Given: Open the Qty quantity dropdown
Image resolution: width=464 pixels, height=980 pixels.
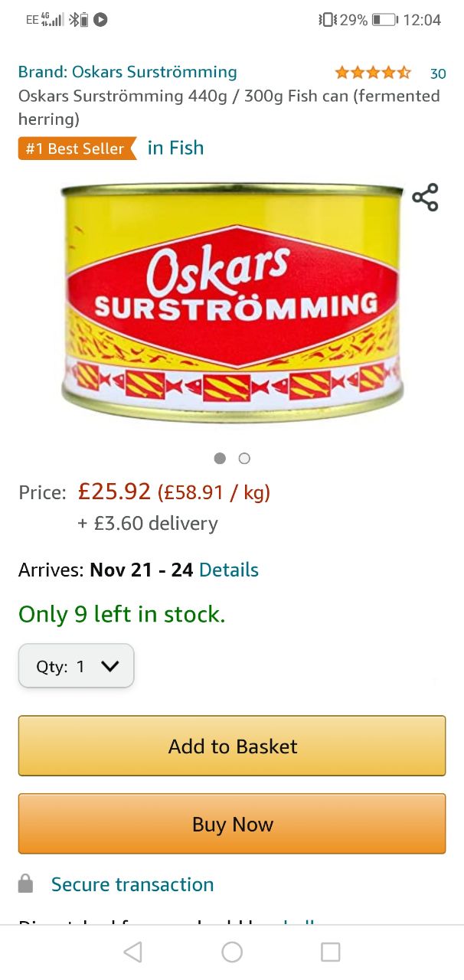Looking at the screenshot, I should tap(77, 666).
